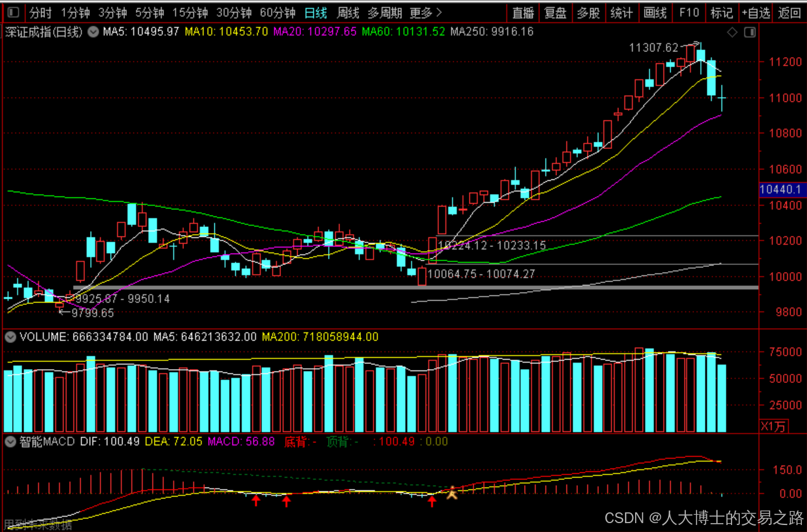This screenshot has width=807, height=532.
Task: Click the 9799.65 low price label
Action: (93, 313)
